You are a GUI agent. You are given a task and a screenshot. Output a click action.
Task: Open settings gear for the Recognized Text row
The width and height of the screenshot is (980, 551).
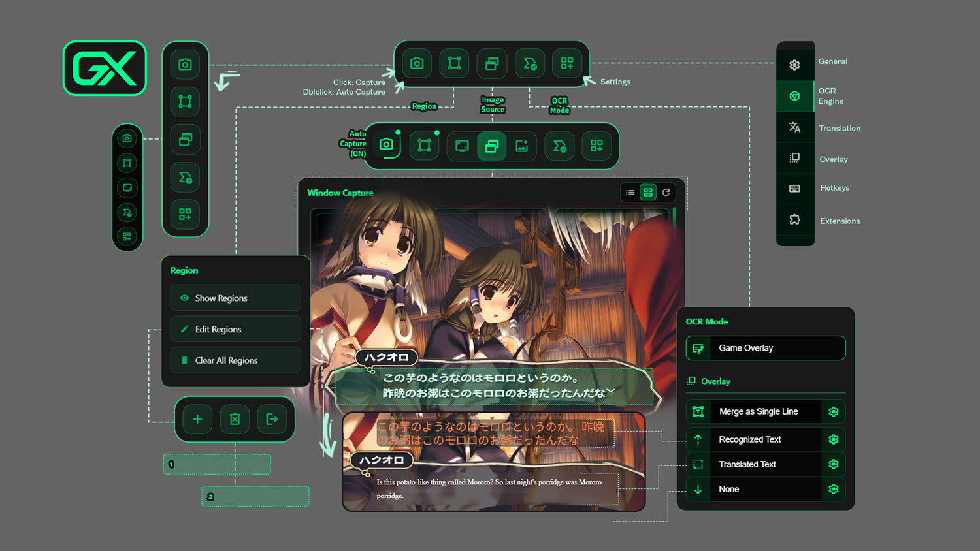pyautogui.click(x=833, y=439)
